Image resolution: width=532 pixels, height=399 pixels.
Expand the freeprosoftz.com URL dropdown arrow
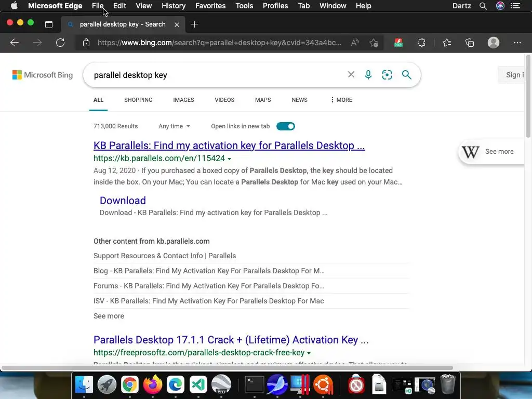point(309,353)
